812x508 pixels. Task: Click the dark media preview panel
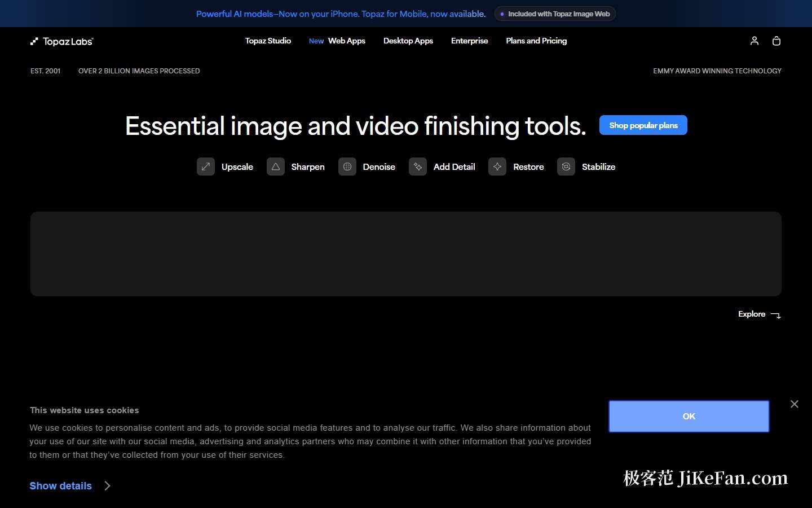pyautogui.click(x=406, y=254)
